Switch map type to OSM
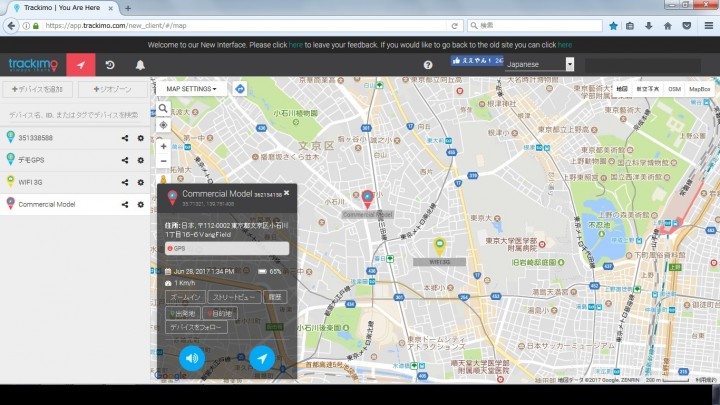The image size is (720, 405). [674, 89]
